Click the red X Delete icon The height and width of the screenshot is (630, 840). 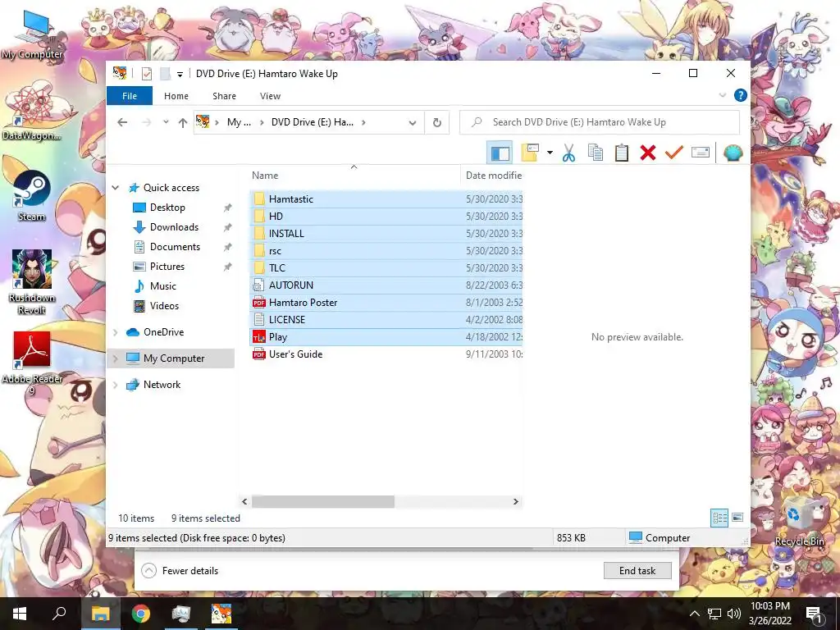pos(648,153)
